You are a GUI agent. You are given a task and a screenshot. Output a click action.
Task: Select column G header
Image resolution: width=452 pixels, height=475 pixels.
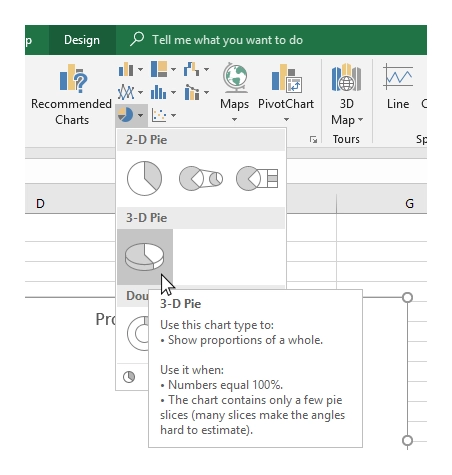[410, 203]
